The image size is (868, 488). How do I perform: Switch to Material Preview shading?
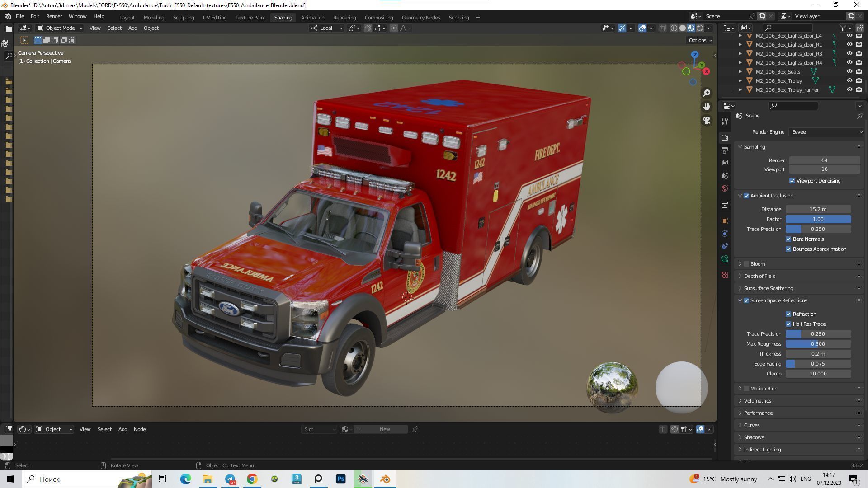pos(691,28)
